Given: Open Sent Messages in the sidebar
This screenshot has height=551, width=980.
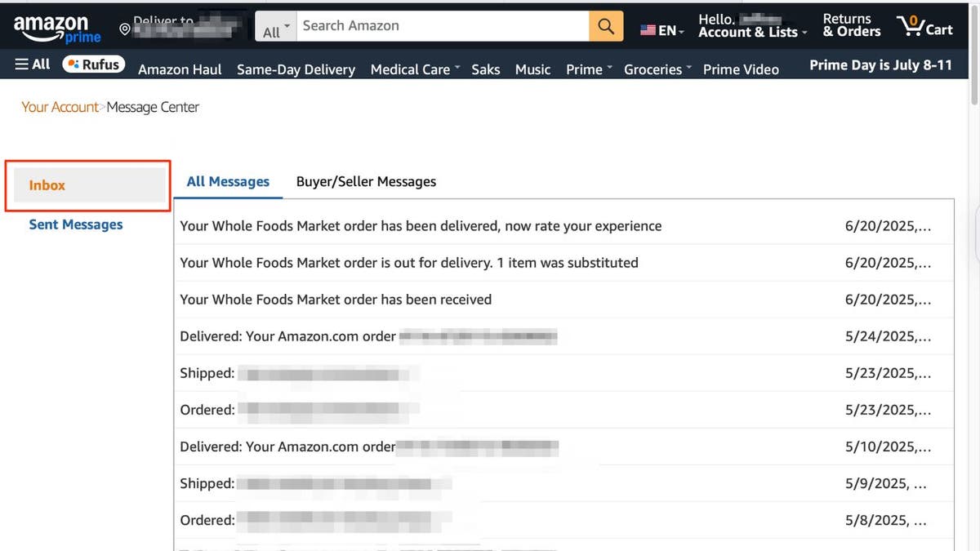Looking at the screenshot, I should click(75, 224).
